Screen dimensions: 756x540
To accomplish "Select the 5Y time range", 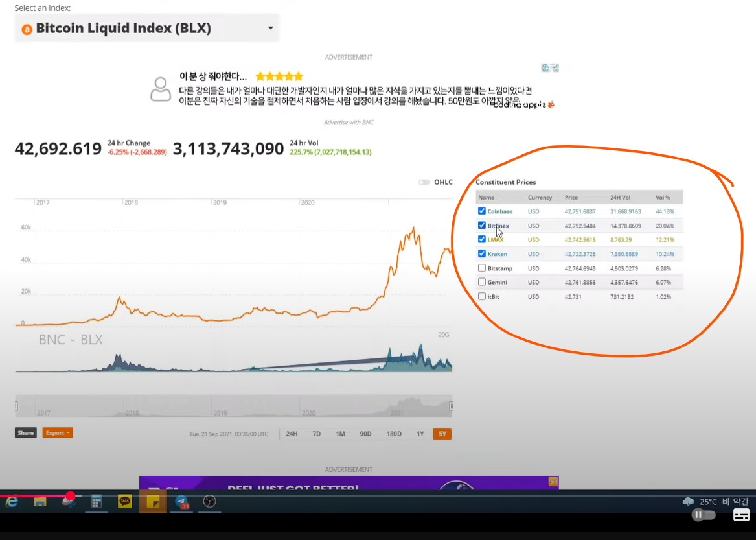I will click(442, 434).
